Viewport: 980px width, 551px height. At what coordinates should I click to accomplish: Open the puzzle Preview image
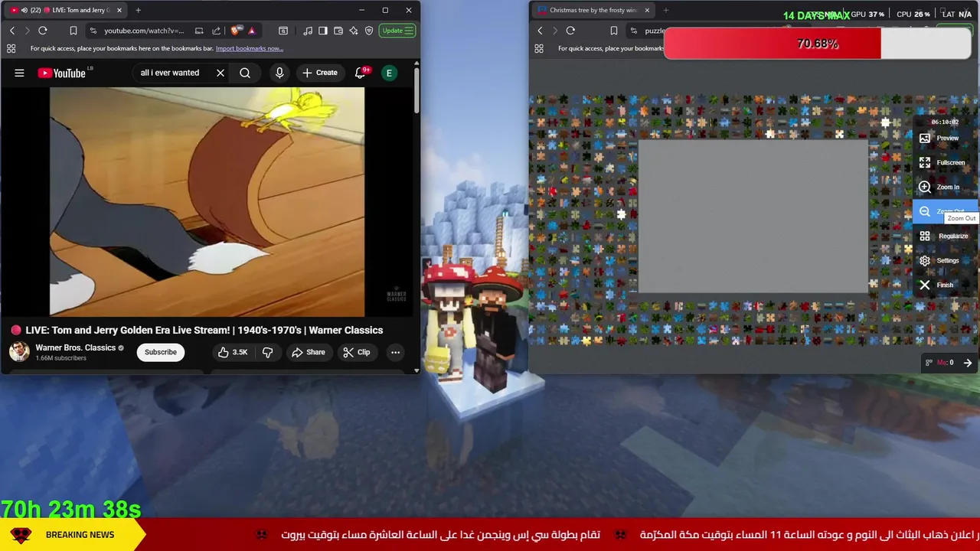click(x=940, y=138)
